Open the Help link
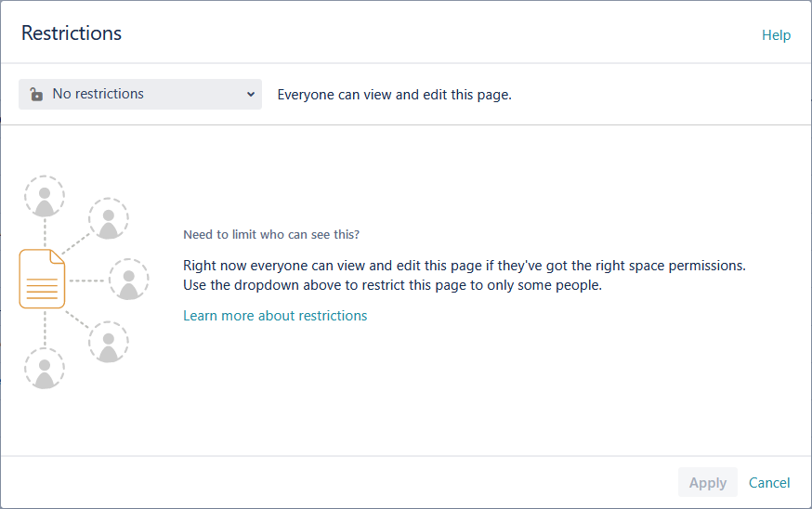This screenshot has width=812, height=509. (x=776, y=35)
